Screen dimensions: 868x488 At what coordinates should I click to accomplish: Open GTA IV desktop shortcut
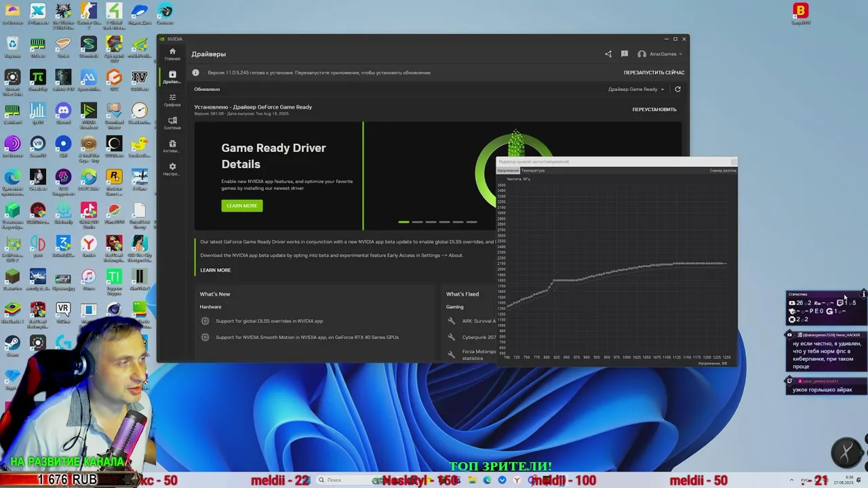(x=139, y=80)
